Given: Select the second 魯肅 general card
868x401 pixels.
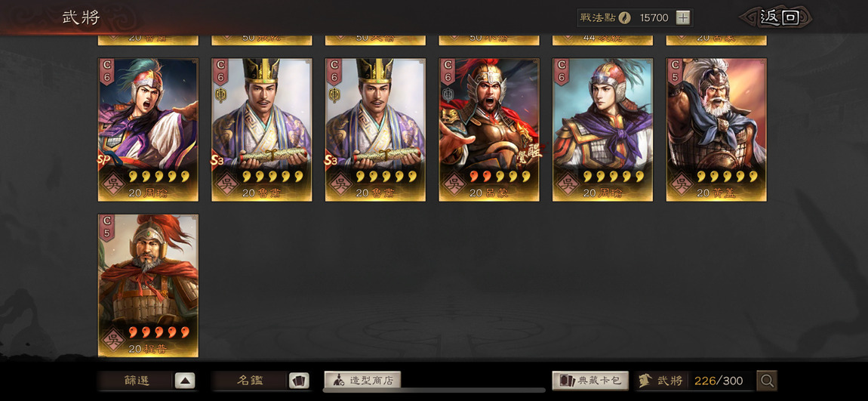Looking at the screenshot, I should click(x=375, y=130).
